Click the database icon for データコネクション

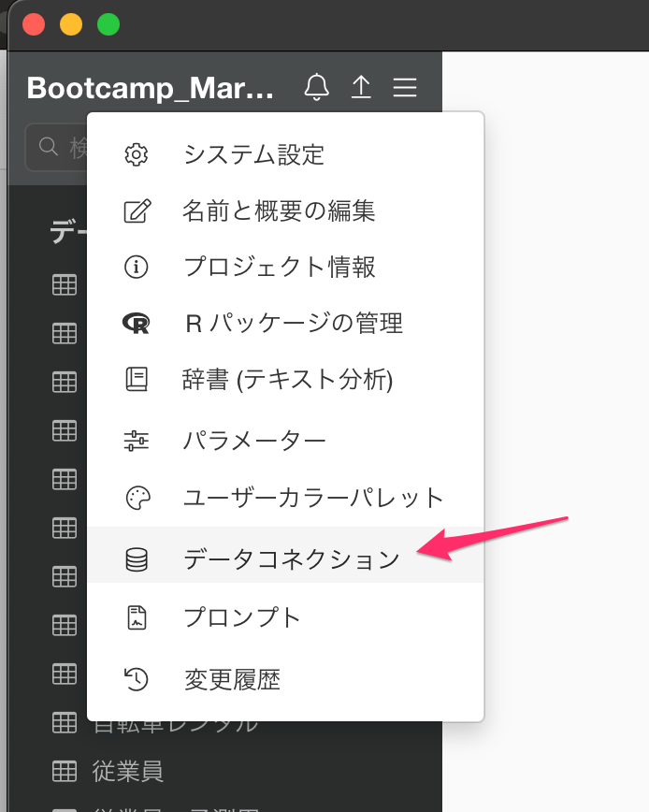click(137, 559)
